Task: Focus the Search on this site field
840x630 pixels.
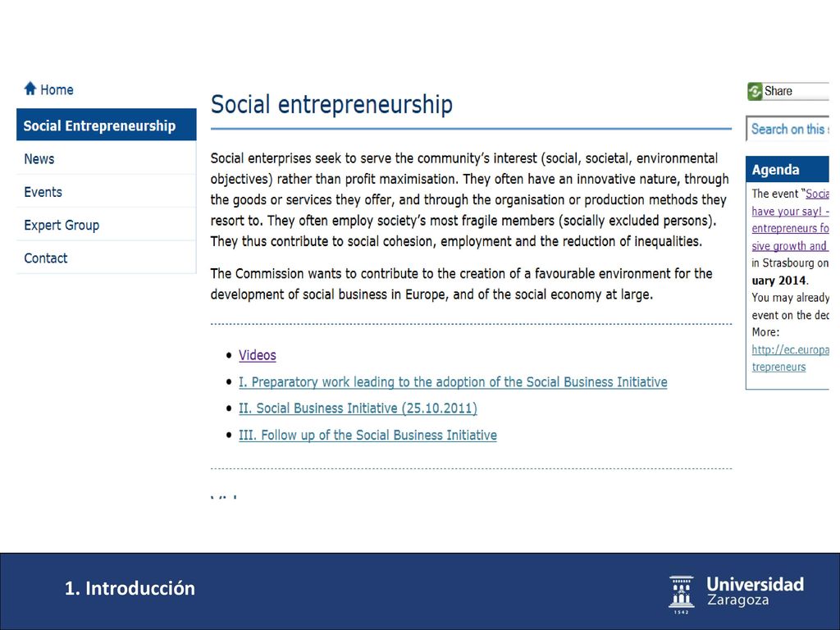Action: 788,129
